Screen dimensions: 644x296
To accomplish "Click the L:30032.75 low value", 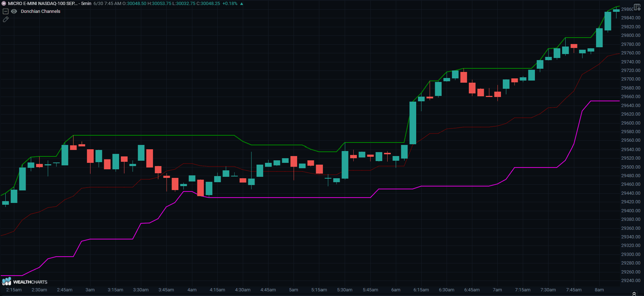I will pyautogui.click(x=184, y=4).
